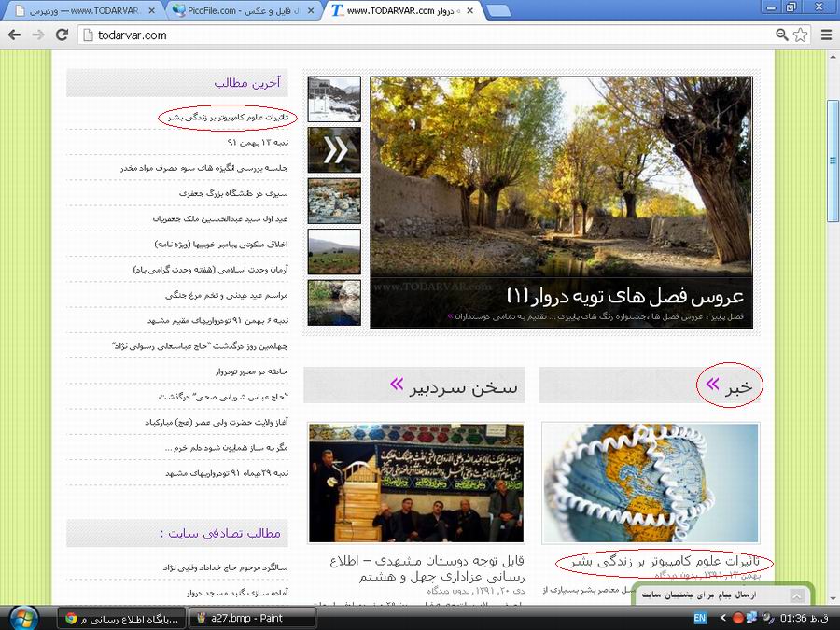The width and height of the screenshot is (840, 630).
Task: Open sidebar link ندبه ۱۳ بهمن ۹۱
Action: click(x=258, y=143)
